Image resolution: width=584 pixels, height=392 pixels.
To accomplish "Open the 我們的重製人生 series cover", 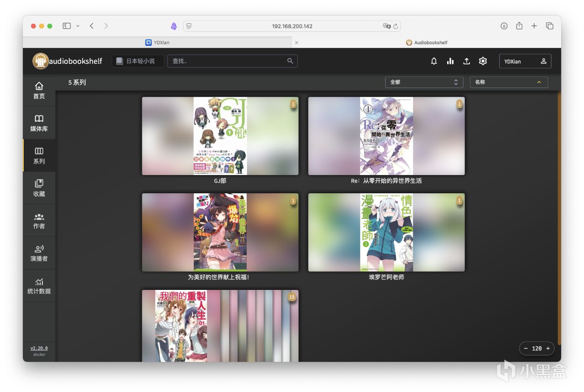I will 220,326.
